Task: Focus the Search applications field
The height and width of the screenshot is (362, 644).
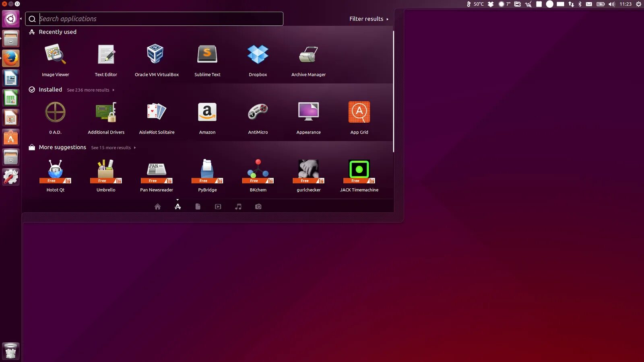Action: (x=154, y=19)
